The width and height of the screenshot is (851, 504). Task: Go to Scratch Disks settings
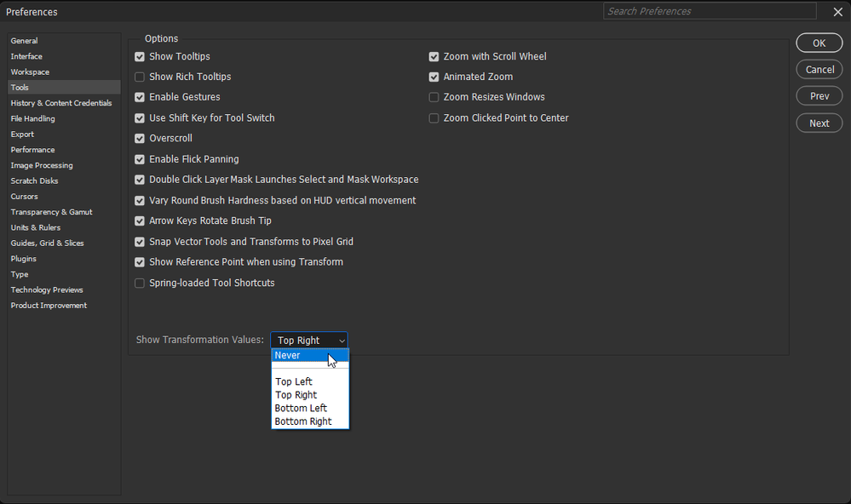[34, 180]
